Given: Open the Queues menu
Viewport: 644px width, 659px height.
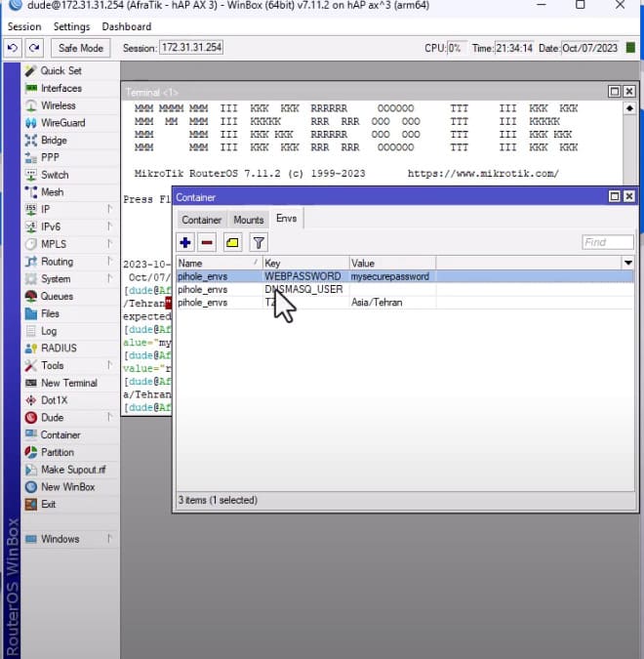Looking at the screenshot, I should (x=57, y=296).
